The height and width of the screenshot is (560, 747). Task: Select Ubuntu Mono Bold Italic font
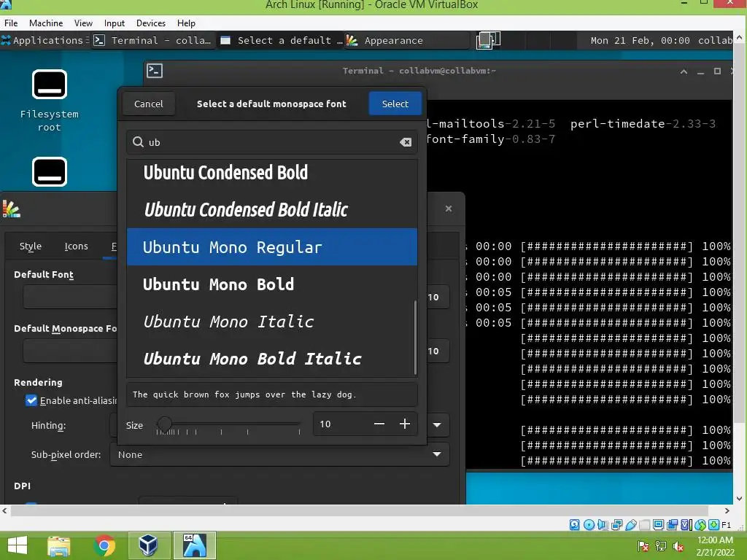[x=271, y=359]
